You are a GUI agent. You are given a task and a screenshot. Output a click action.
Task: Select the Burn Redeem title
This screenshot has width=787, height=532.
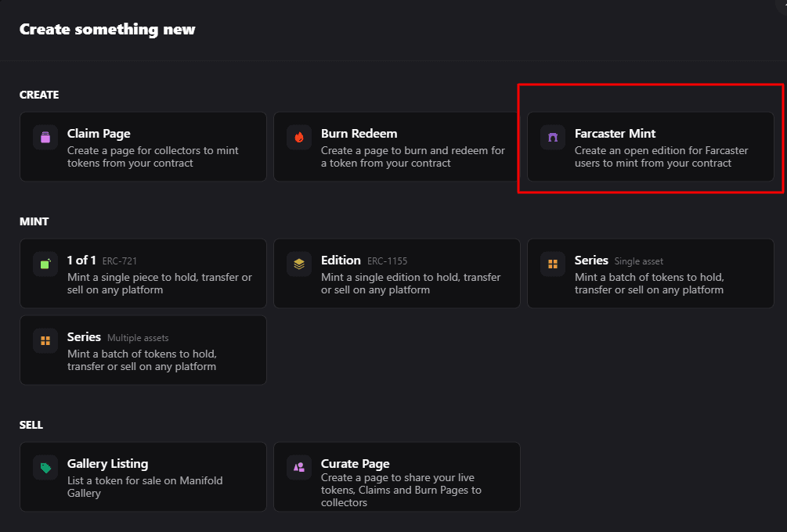359,133
